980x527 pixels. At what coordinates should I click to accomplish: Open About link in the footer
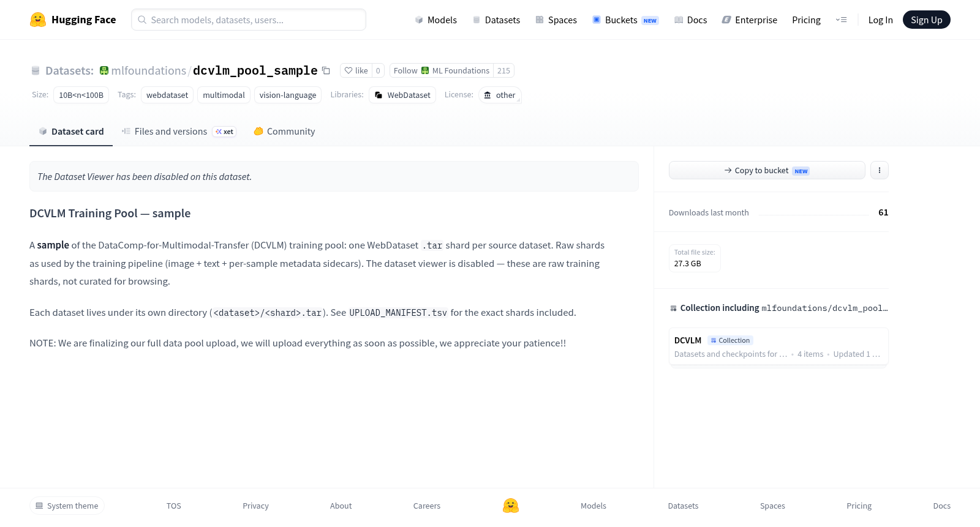click(341, 506)
